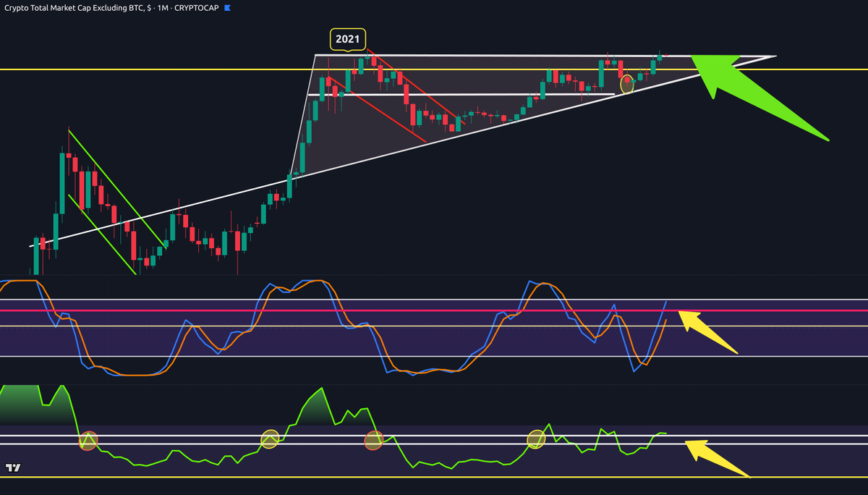This screenshot has width=868, height=495.
Task: Click the yellow circle near the oscillator midline
Action: coord(535,438)
